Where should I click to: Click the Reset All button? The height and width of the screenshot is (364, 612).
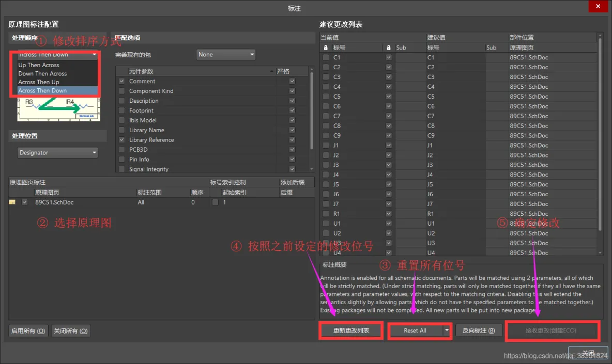coord(415,330)
